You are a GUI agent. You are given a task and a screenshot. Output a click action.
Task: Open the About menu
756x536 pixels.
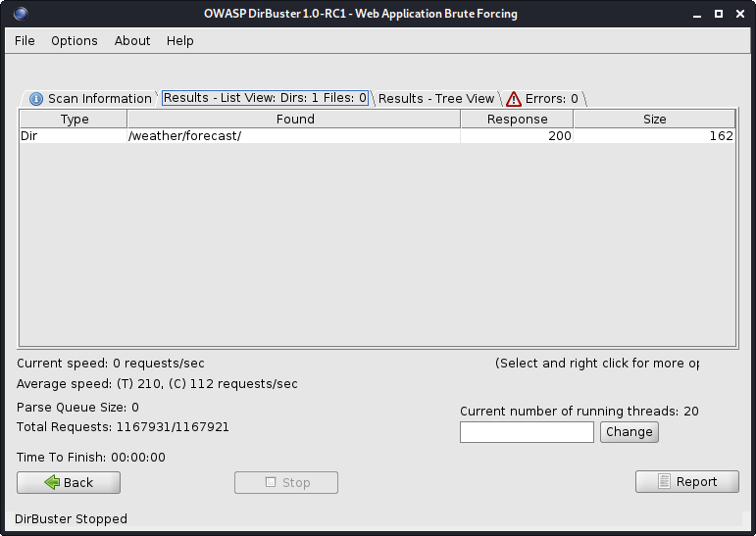coord(132,41)
